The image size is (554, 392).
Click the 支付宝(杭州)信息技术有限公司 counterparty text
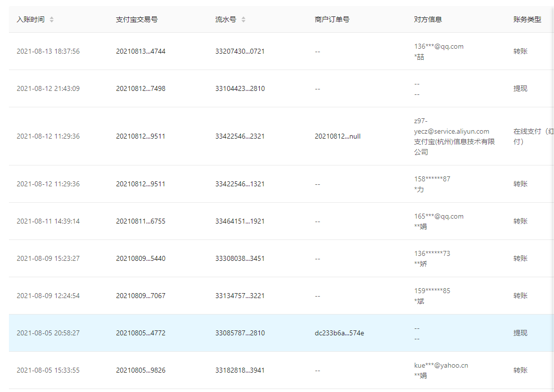click(x=454, y=147)
